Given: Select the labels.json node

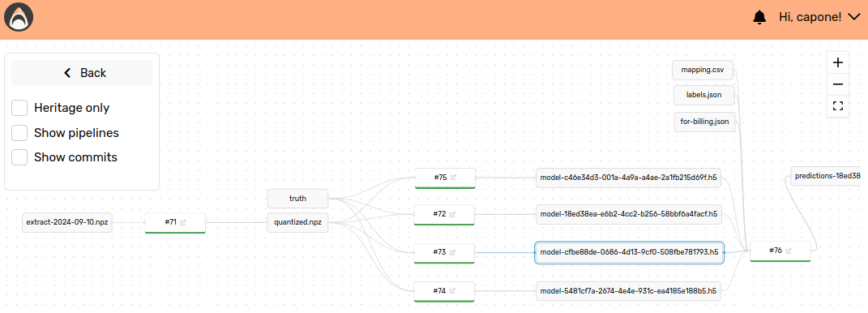Looking at the screenshot, I should (x=704, y=95).
